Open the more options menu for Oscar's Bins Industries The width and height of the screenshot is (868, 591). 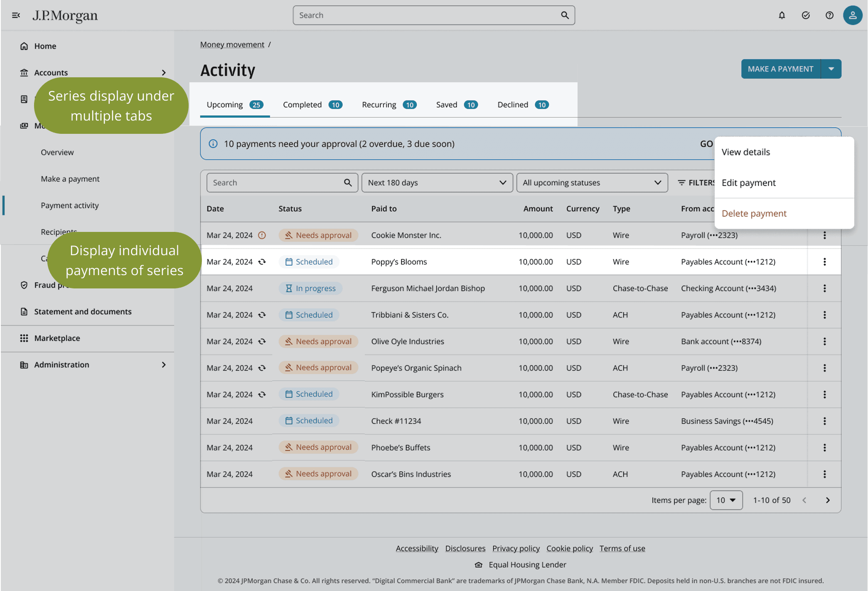[824, 474]
